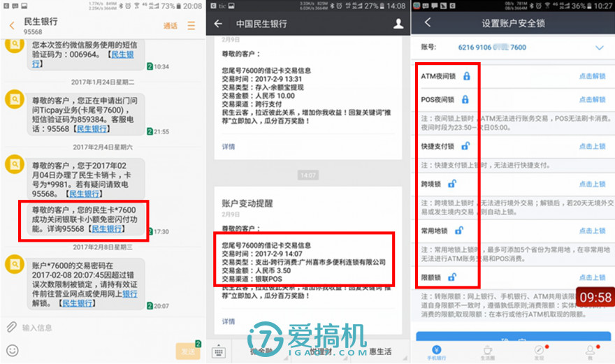This screenshot has height=364, width=615.
Task: Go back from the 中国民生银行 chat
Action: pos(218,24)
